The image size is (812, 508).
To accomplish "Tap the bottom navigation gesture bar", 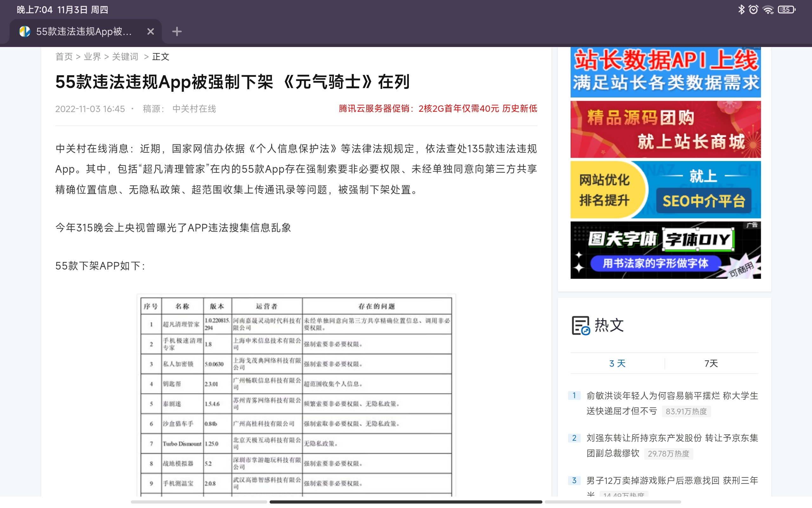I will 406,502.
